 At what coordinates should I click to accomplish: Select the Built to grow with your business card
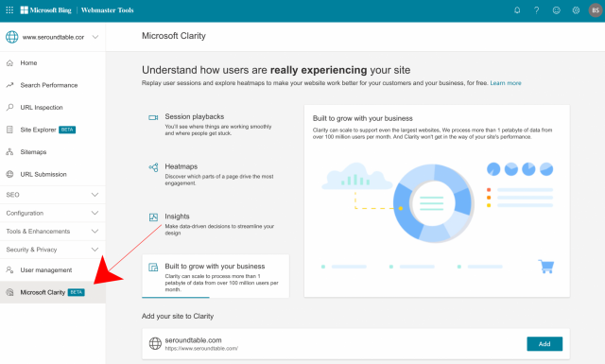click(x=216, y=276)
